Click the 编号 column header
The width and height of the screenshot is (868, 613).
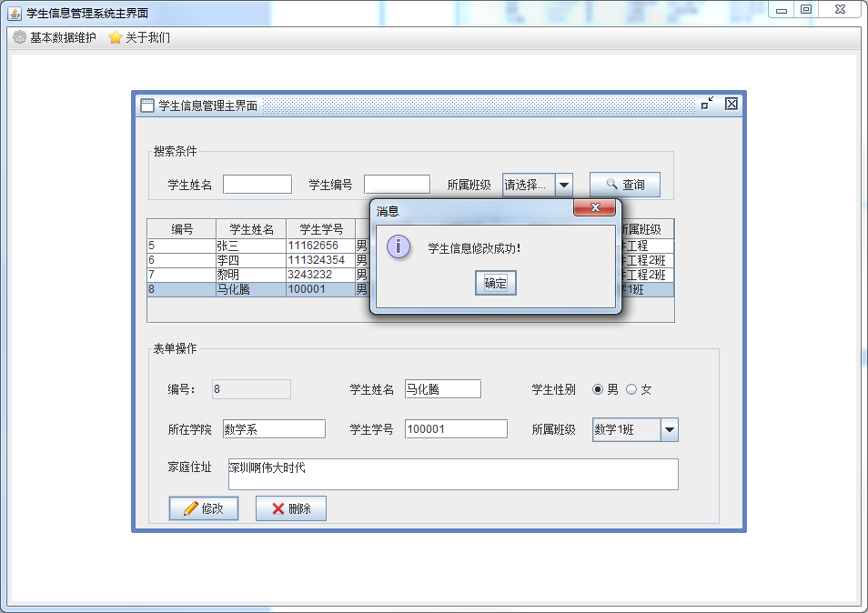(x=182, y=229)
